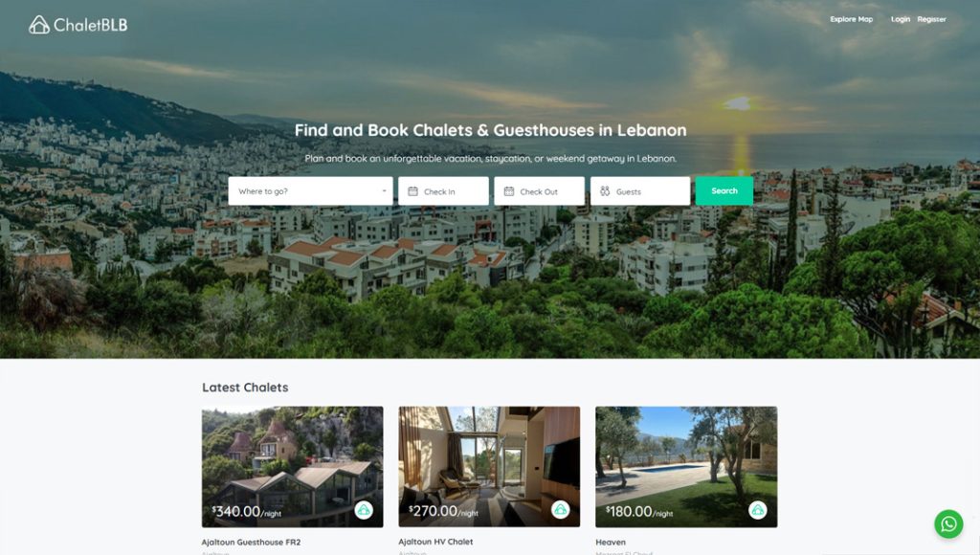Image resolution: width=980 pixels, height=555 pixels.
Task: Open the Heaven chalet pool thumbnail
Action: (x=686, y=467)
